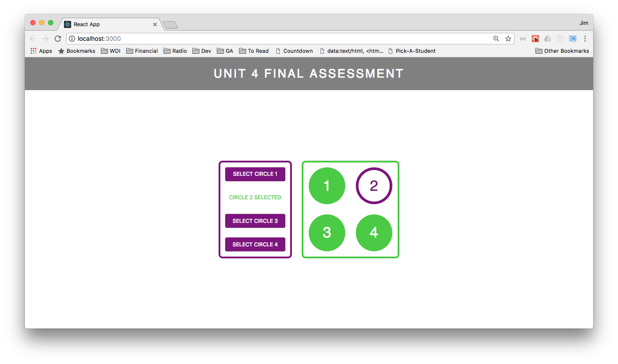Open the Chrome three-dot menu
The image size is (618, 364).
pos(585,39)
